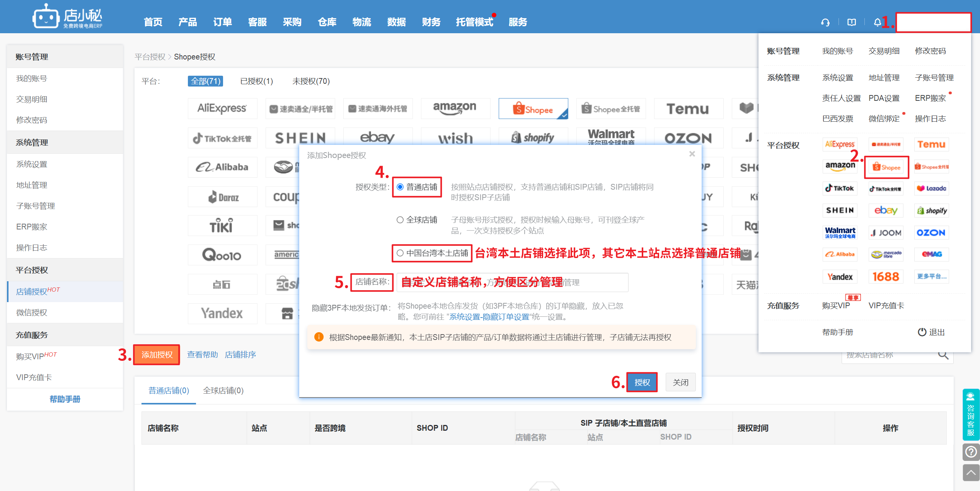Choose 中国台湾本土店铺 radio option
980x491 pixels.
(400, 253)
